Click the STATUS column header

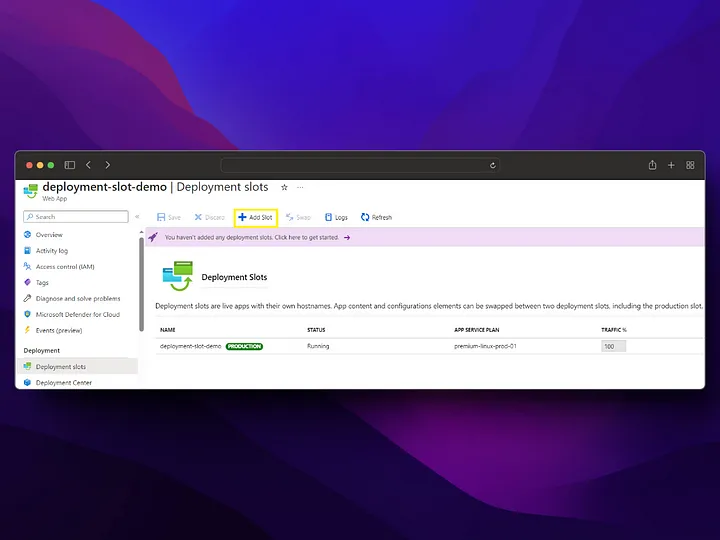[x=316, y=330]
